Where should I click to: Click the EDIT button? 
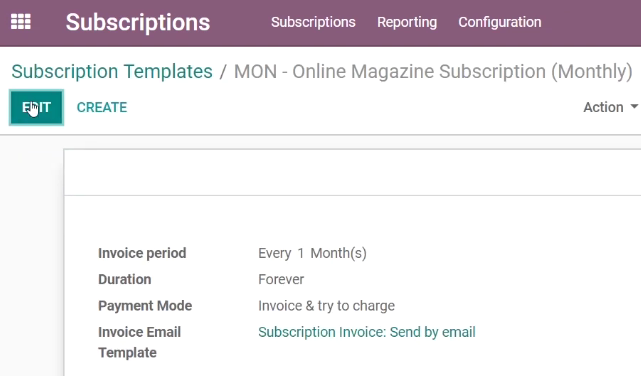click(36, 107)
